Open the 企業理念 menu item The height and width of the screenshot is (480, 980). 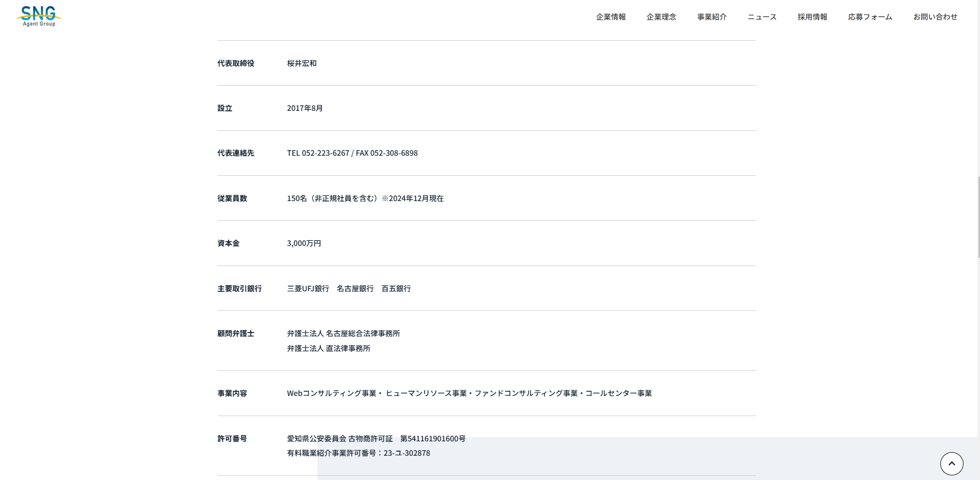click(661, 17)
